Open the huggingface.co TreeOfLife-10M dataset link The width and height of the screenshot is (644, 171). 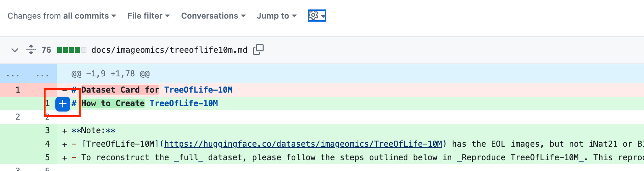[303, 144]
